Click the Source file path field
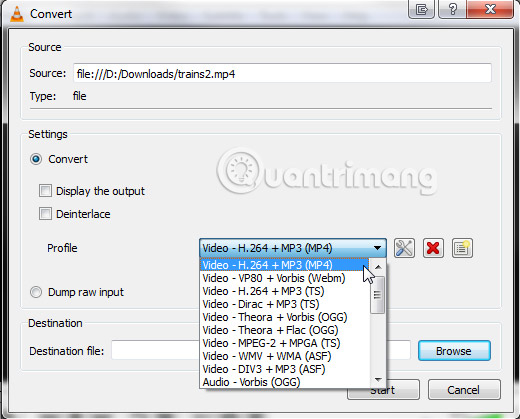The image size is (520, 419). 282,73
